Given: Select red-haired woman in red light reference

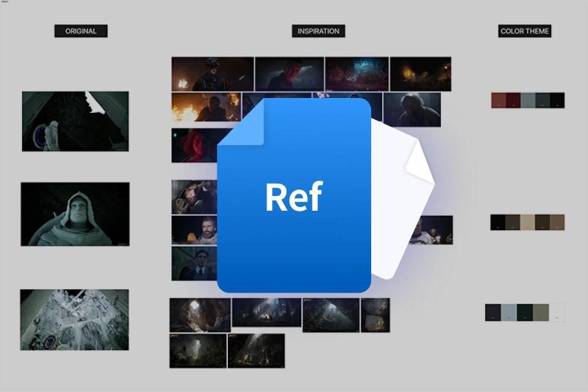Looking at the screenshot, I should click(x=194, y=146).
